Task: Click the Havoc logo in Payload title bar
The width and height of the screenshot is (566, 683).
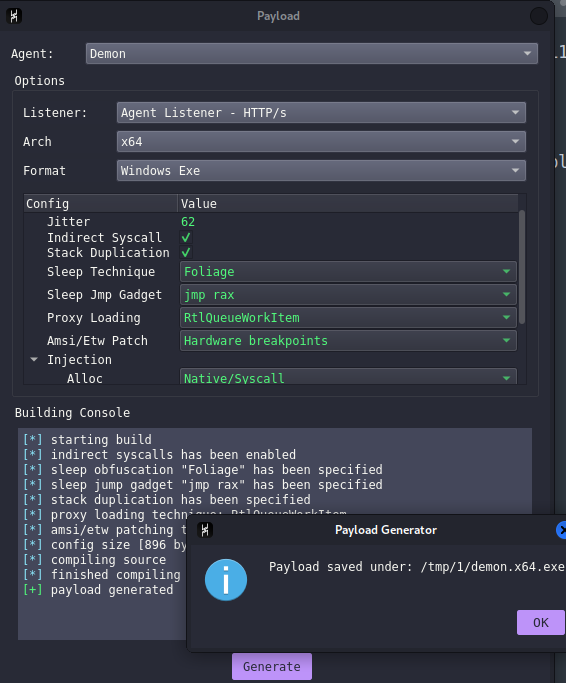Action: [x=14, y=16]
